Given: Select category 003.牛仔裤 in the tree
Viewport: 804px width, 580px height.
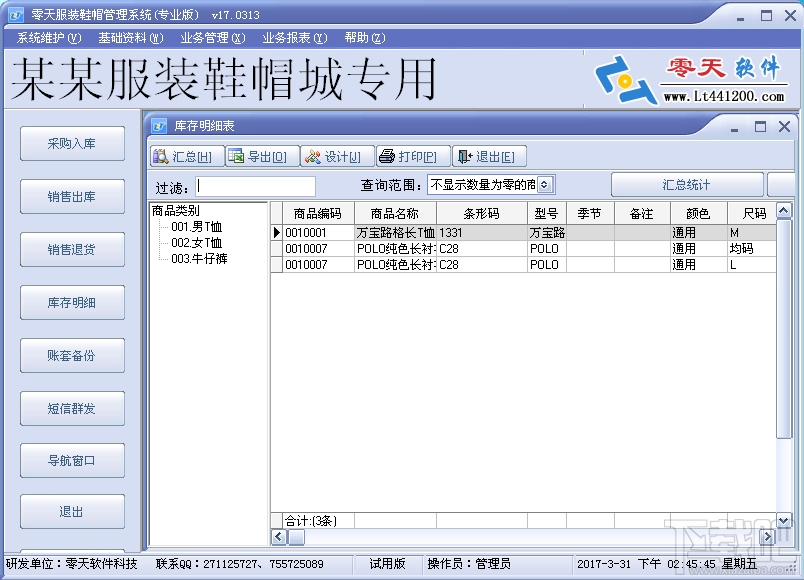Looking at the screenshot, I should point(199,258).
